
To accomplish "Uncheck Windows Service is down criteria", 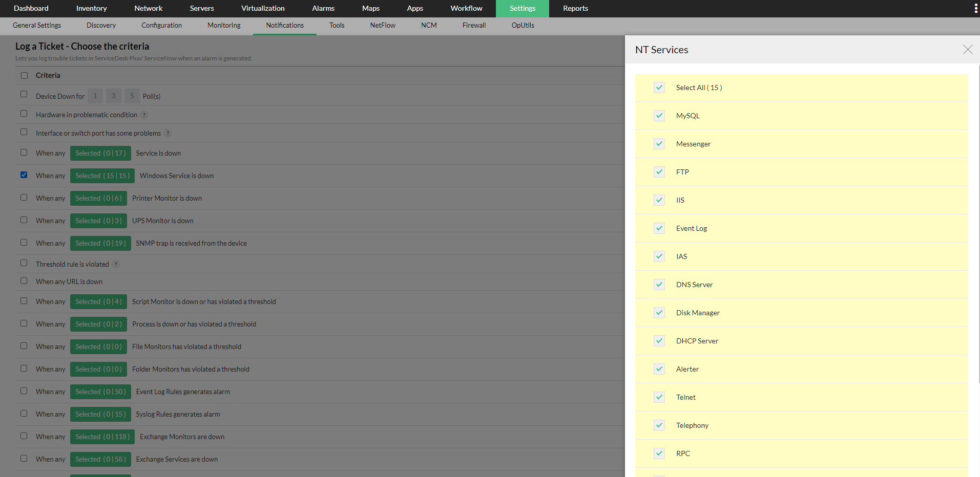I will [x=24, y=175].
